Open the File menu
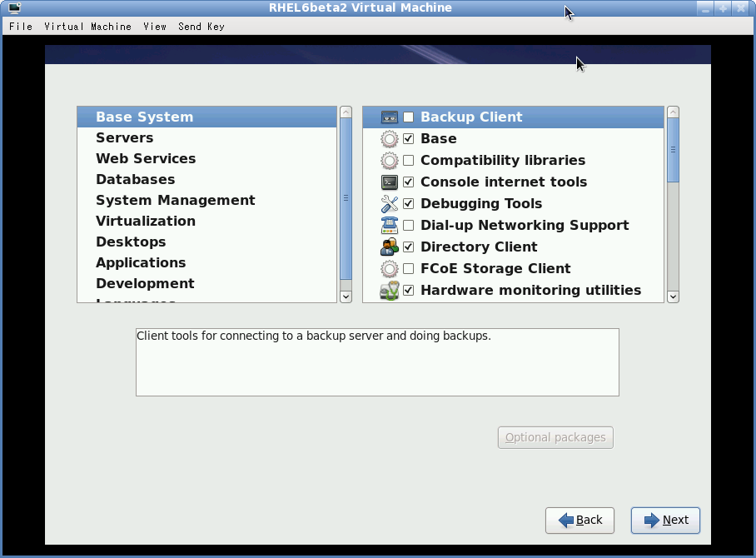Image resolution: width=756 pixels, height=558 pixels. point(21,27)
